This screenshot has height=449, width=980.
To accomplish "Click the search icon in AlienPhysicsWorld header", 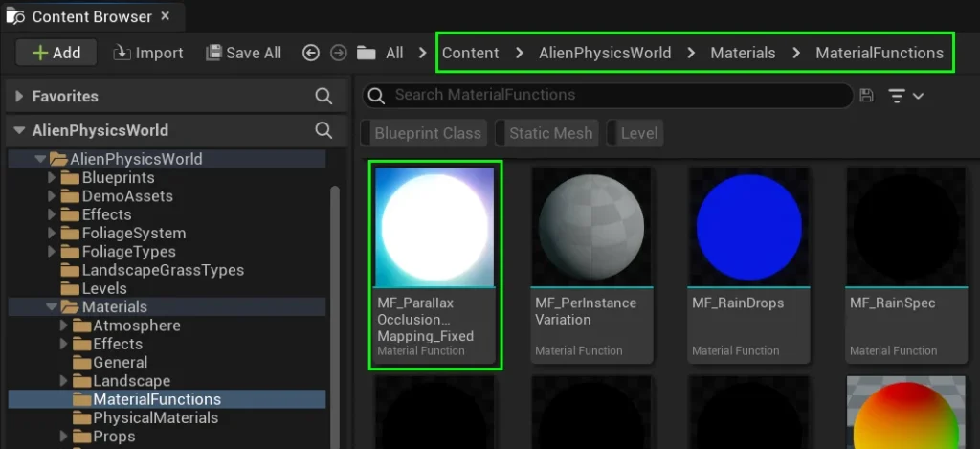I will click(x=323, y=130).
